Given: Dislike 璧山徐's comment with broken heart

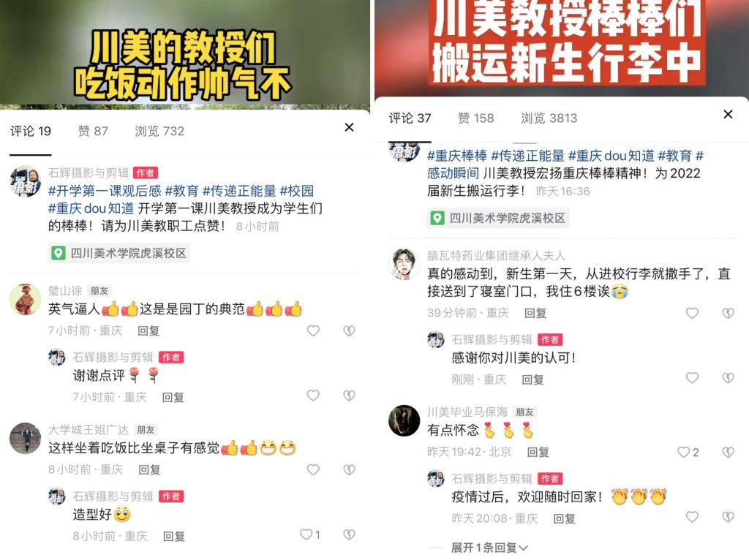Looking at the screenshot, I should (x=349, y=330).
